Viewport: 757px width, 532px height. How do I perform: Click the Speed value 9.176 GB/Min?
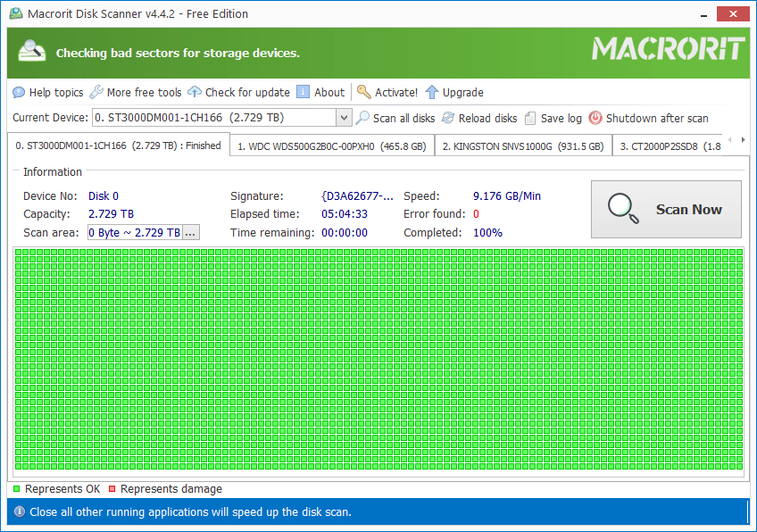[507, 196]
